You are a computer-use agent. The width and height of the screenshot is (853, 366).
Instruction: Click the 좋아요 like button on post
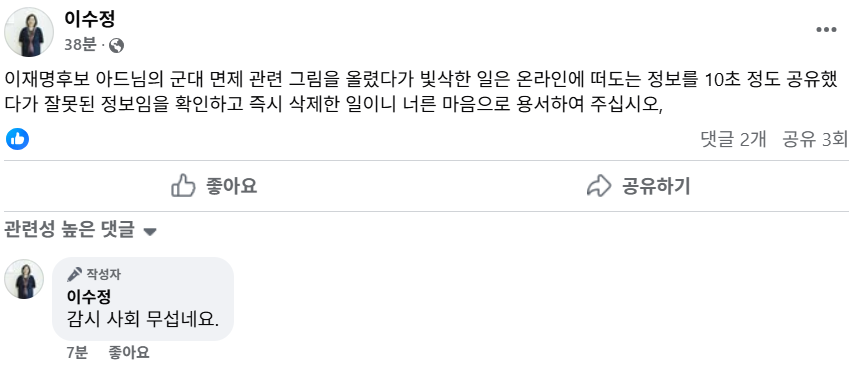tap(214, 186)
